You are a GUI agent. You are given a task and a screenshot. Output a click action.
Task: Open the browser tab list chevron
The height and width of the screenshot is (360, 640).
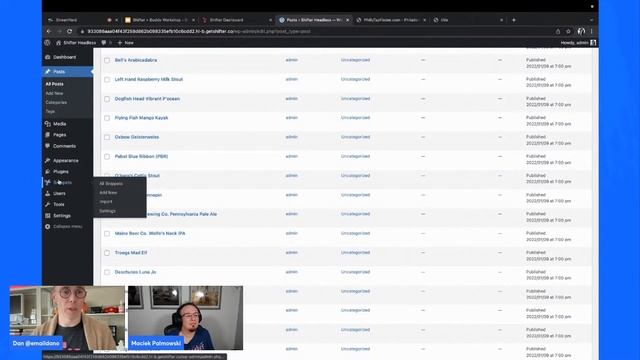591,20
